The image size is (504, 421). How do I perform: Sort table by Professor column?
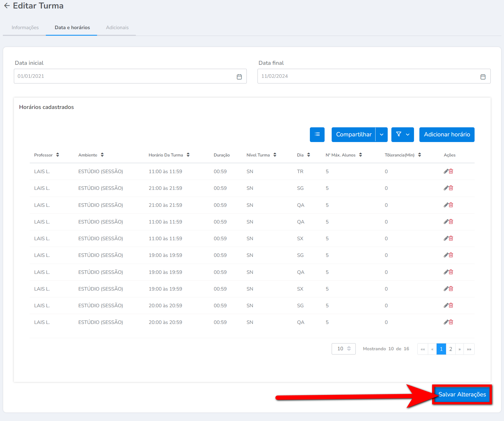click(57, 155)
